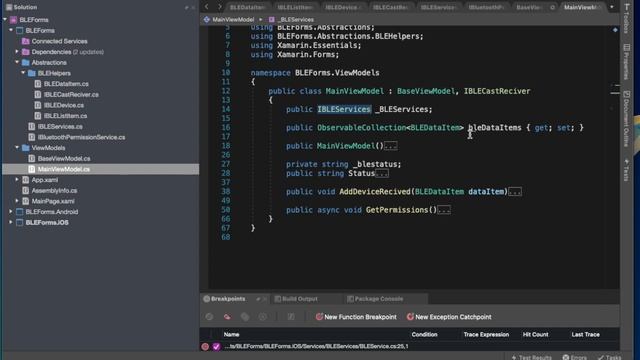
Task: Switch to the IBLECastReciver editor tab
Action: [x=391, y=7]
